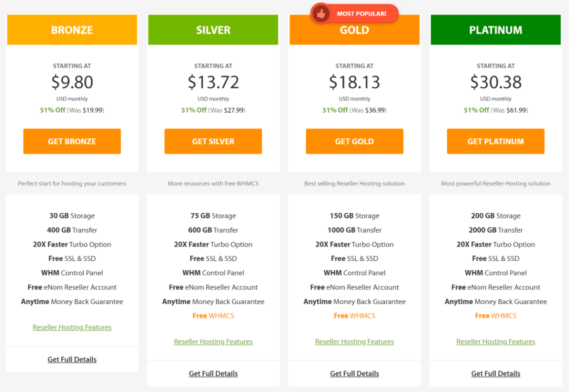Select the PLATINUM plan header
The height and width of the screenshot is (392, 569).
tap(495, 29)
